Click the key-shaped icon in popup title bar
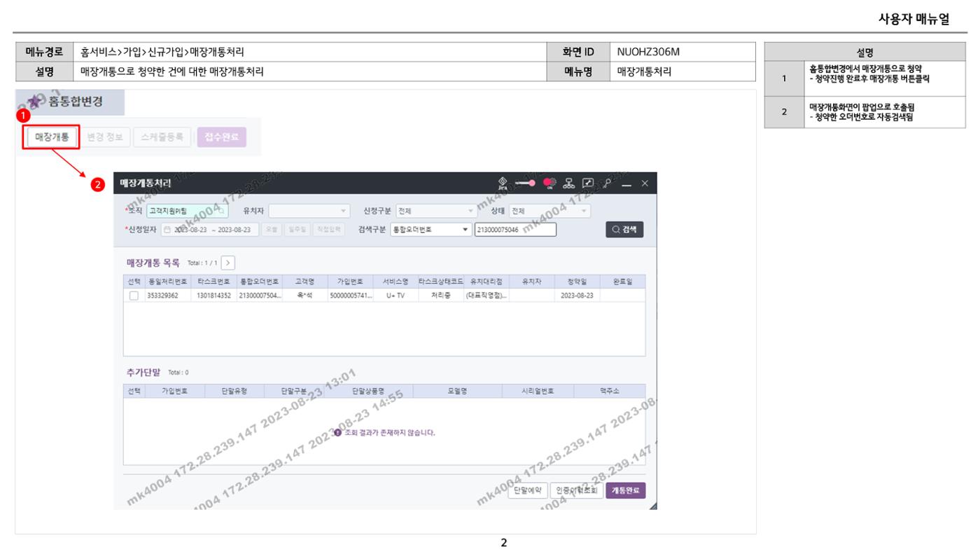 608,182
